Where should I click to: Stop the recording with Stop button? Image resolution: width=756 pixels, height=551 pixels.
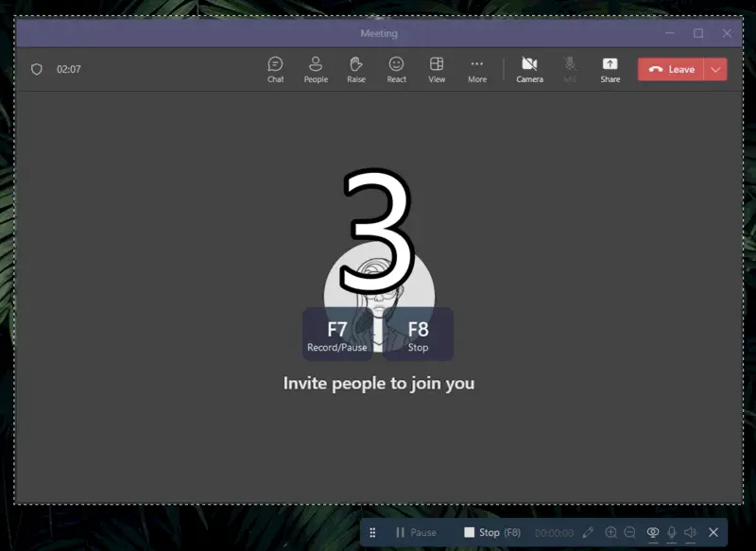pos(485,532)
